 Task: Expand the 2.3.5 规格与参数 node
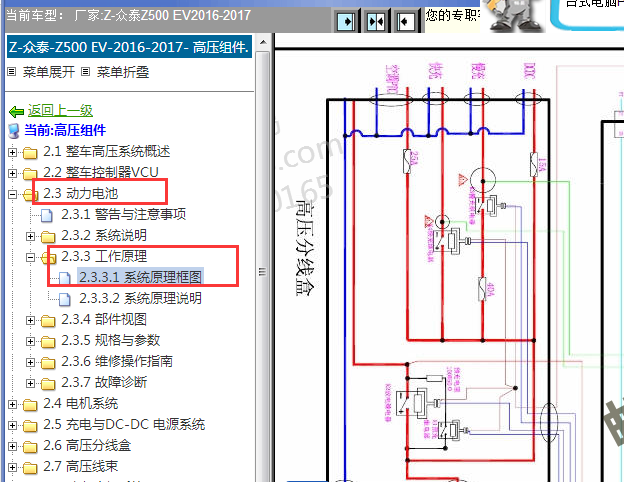pyautogui.click(x=31, y=341)
